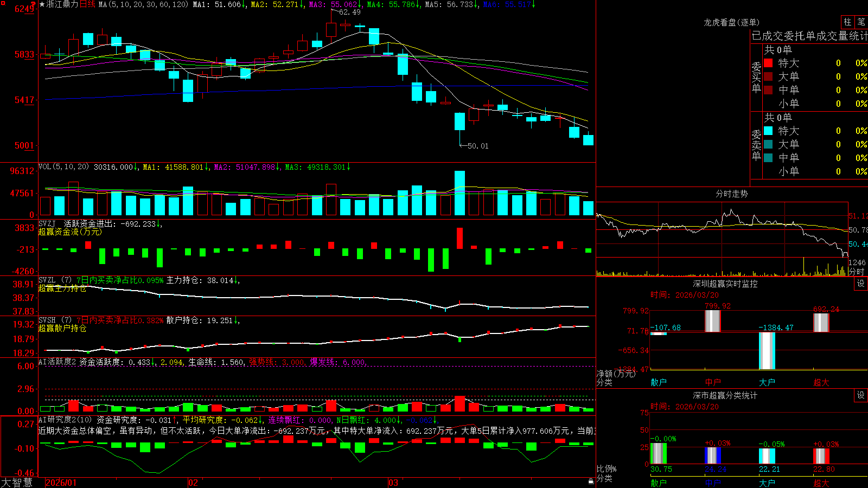Click the teal 中单 sell swatch

pos(768,158)
